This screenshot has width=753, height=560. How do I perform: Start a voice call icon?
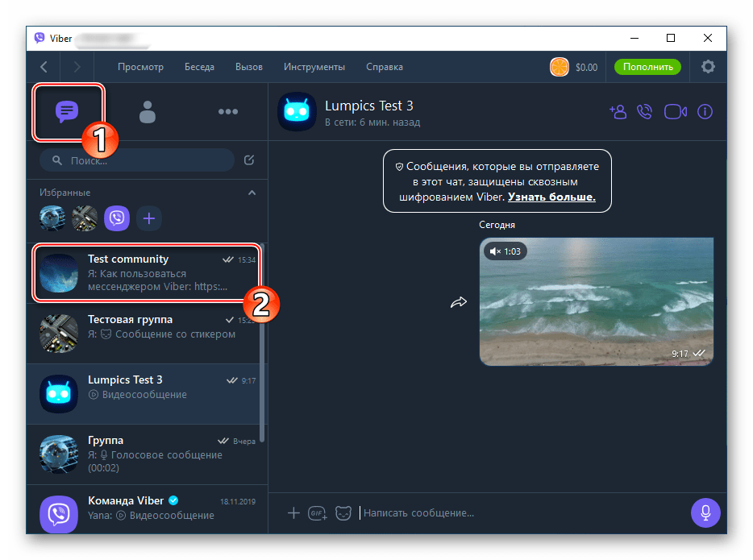[644, 112]
